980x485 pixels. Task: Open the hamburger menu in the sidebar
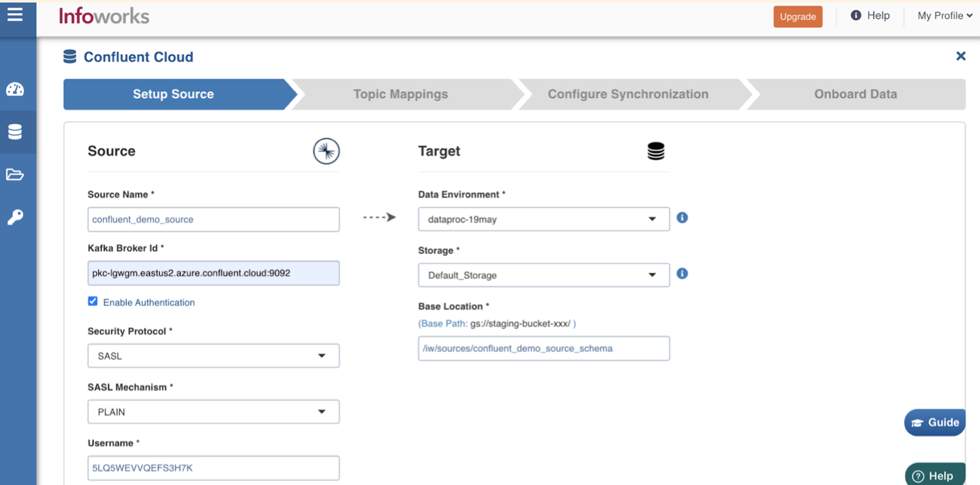[14, 14]
